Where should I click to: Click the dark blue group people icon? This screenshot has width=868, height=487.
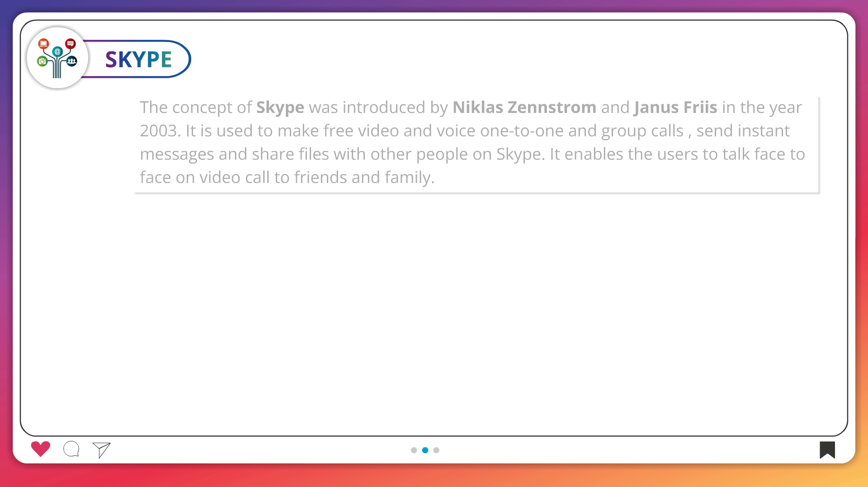[72, 61]
